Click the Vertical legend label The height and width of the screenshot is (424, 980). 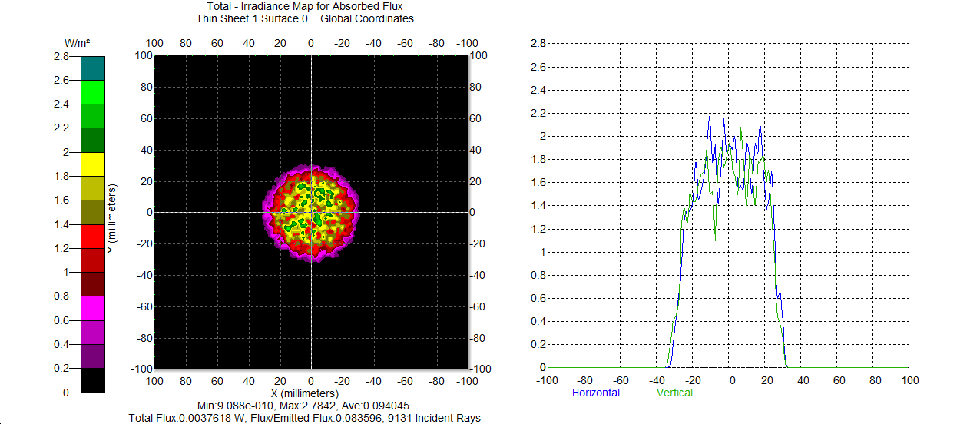click(x=674, y=393)
